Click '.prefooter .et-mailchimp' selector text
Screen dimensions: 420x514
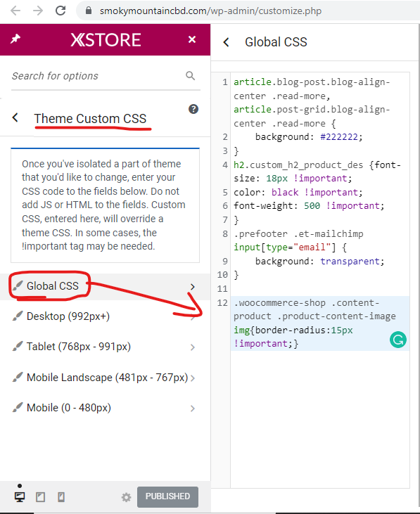click(x=298, y=233)
